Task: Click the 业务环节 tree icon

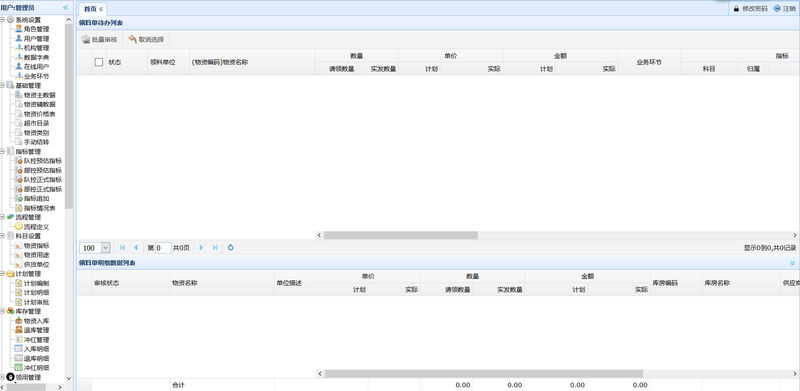Action: coord(19,76)
